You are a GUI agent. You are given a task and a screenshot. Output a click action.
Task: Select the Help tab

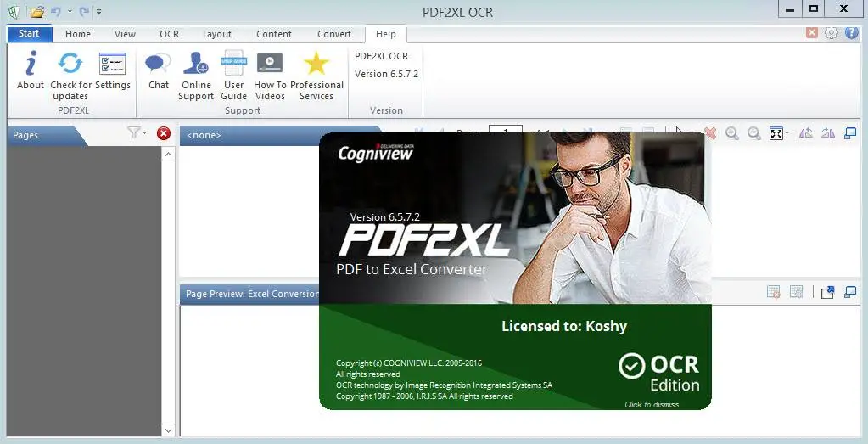pos(386,34)
